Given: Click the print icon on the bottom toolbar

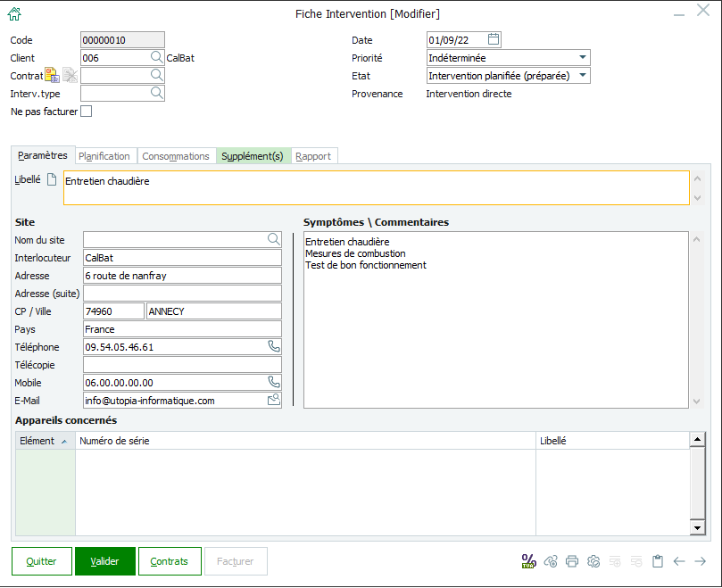Looking at the screenshot, I should (x=572, y=561).
